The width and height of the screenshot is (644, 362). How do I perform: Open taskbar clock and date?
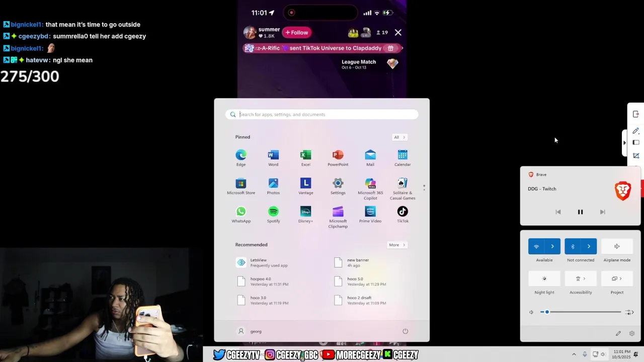coord(622,354)
